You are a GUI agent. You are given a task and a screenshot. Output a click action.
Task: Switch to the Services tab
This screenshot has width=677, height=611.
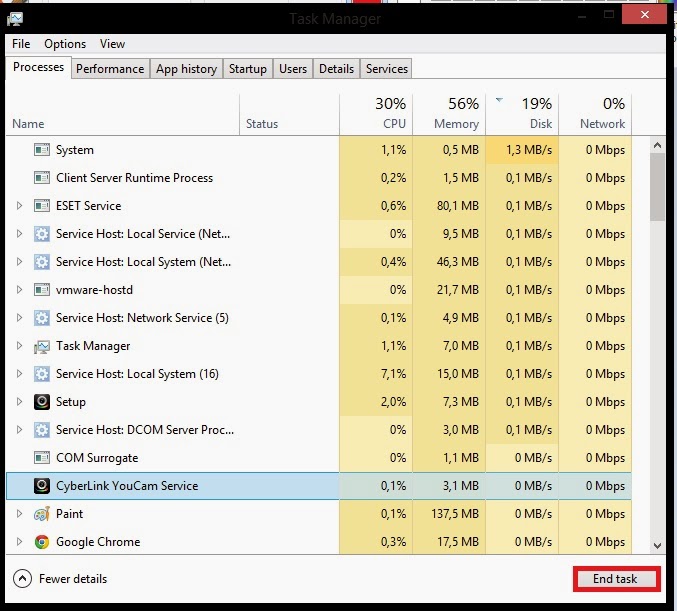coord(386,69)
